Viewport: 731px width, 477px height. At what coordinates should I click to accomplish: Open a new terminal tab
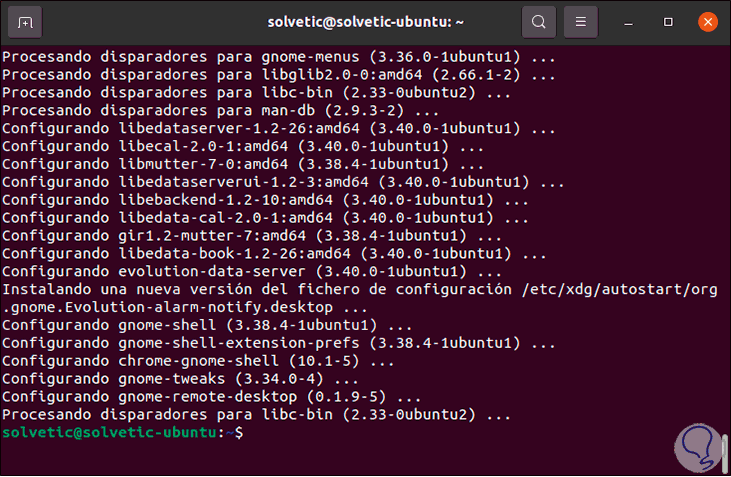[25, 22]
